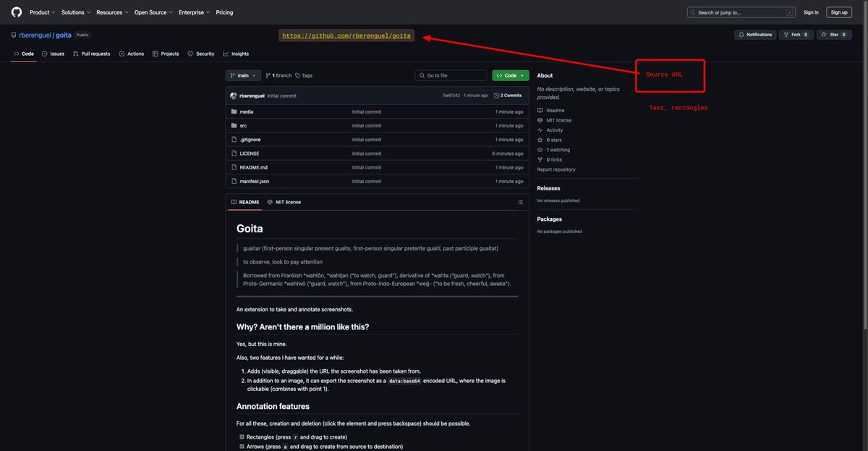This screenshot has width=868, height=451.
Task: Fork this repository
Action: coord(797,35)
